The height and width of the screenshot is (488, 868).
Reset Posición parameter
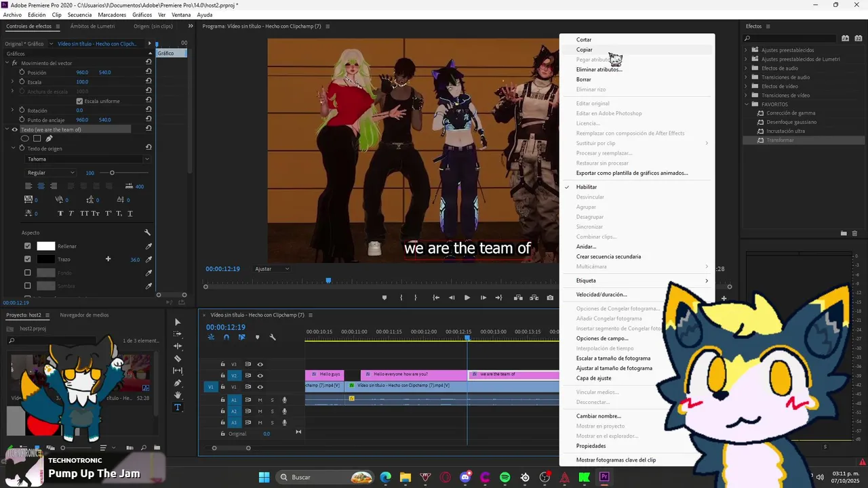(149, 72)
